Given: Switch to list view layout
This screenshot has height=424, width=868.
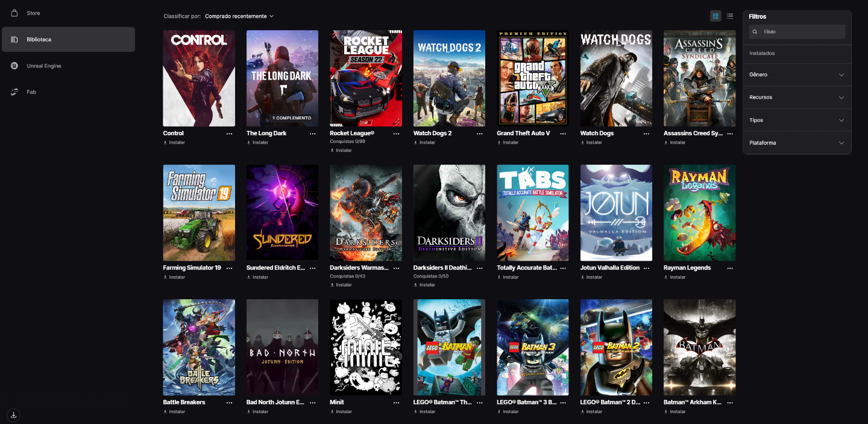Looking at the screenshot, I should point(730,16).
